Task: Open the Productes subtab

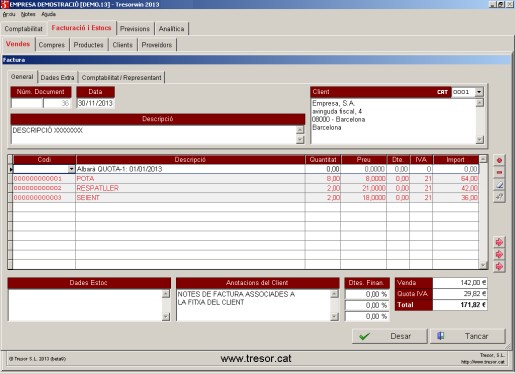Action: click(x=88, y=45)
